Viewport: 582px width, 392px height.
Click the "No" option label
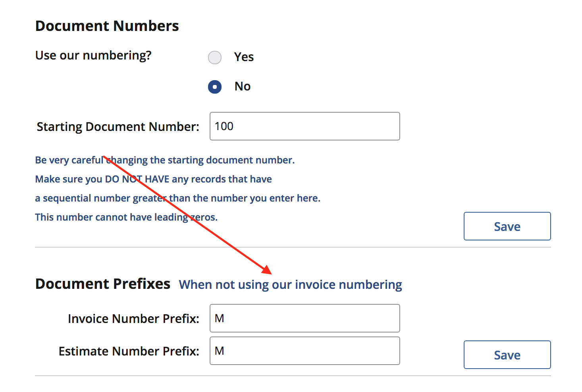click(243, 86)
